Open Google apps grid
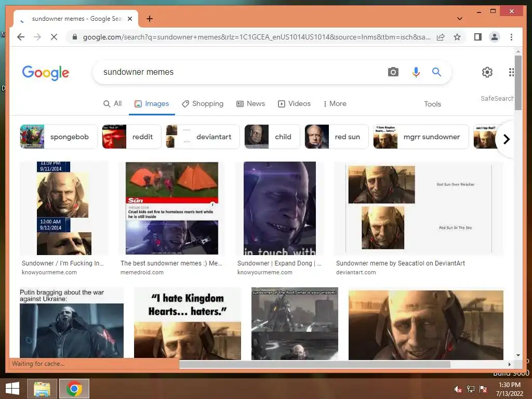 click(511, 72)
